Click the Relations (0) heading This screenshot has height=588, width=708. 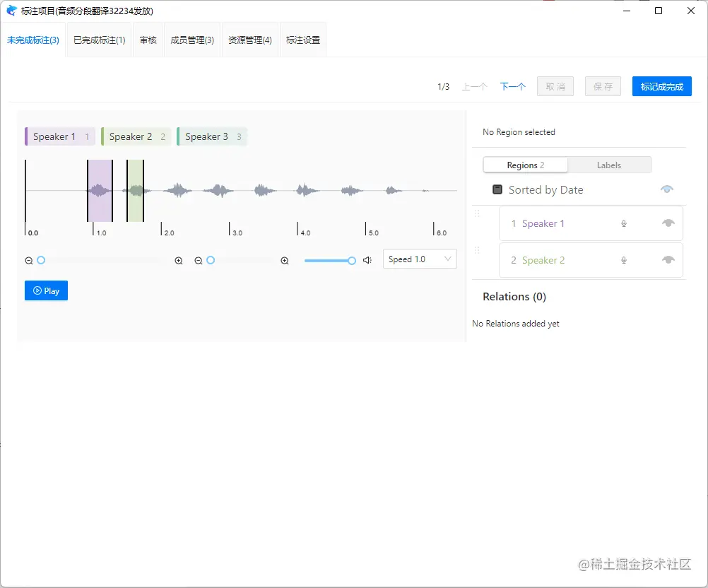[x=514, y=297]
